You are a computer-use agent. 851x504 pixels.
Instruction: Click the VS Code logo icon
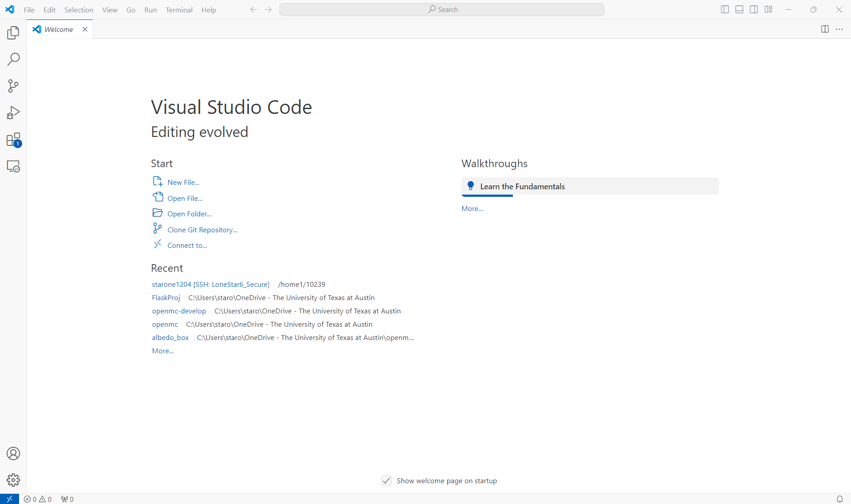tap(10, 9)
